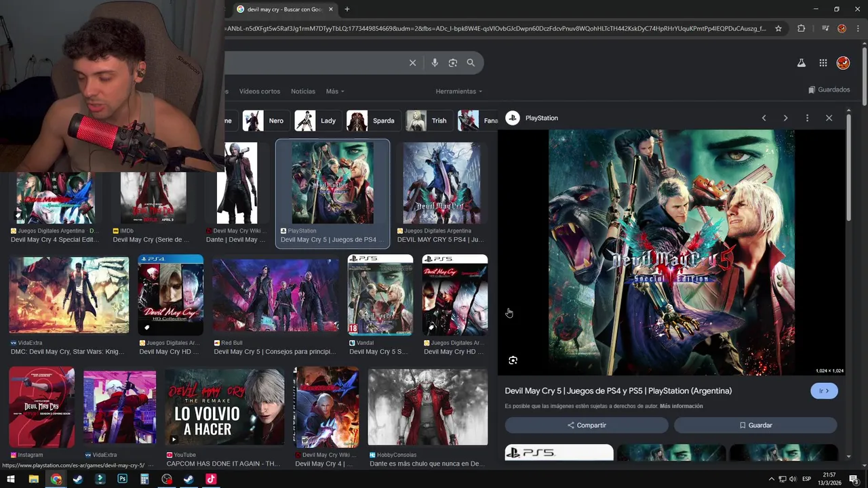Screen dimensions: 868x488
Task: Open Search Labs flask icon
Action: click(x=801, y=62)
